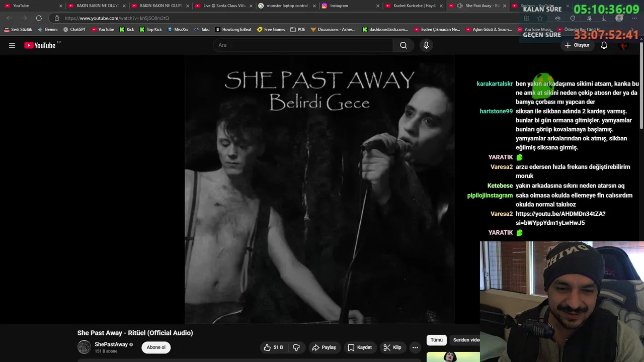Go back with the browser back arrow
Viewport: 644px width, 362px height.
[x=9, y=18]
